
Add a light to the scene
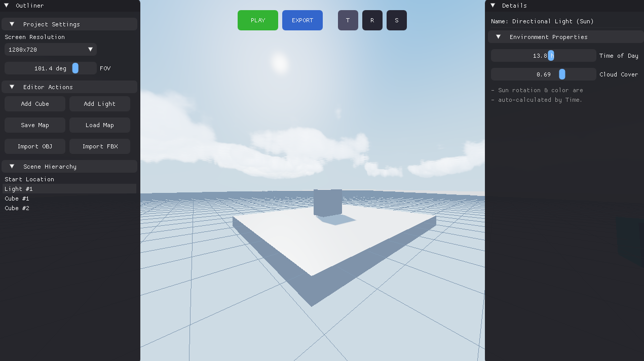[99, 103]
